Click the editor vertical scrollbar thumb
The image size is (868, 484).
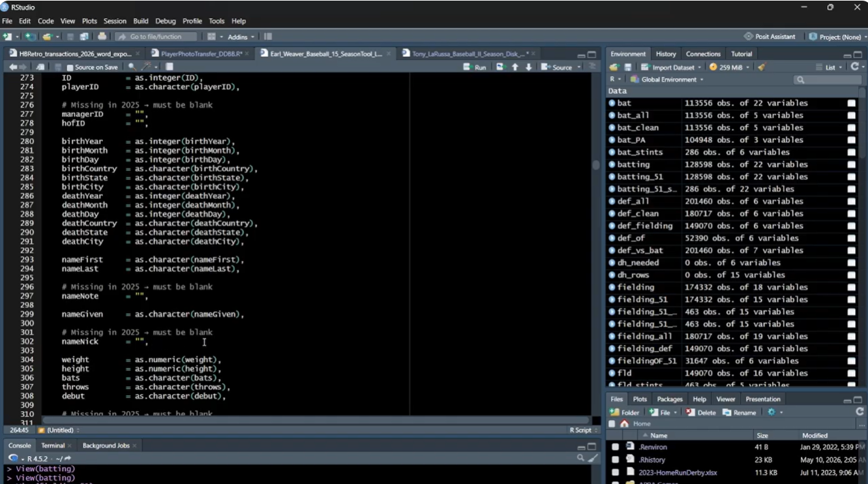(x=595, y=166)
